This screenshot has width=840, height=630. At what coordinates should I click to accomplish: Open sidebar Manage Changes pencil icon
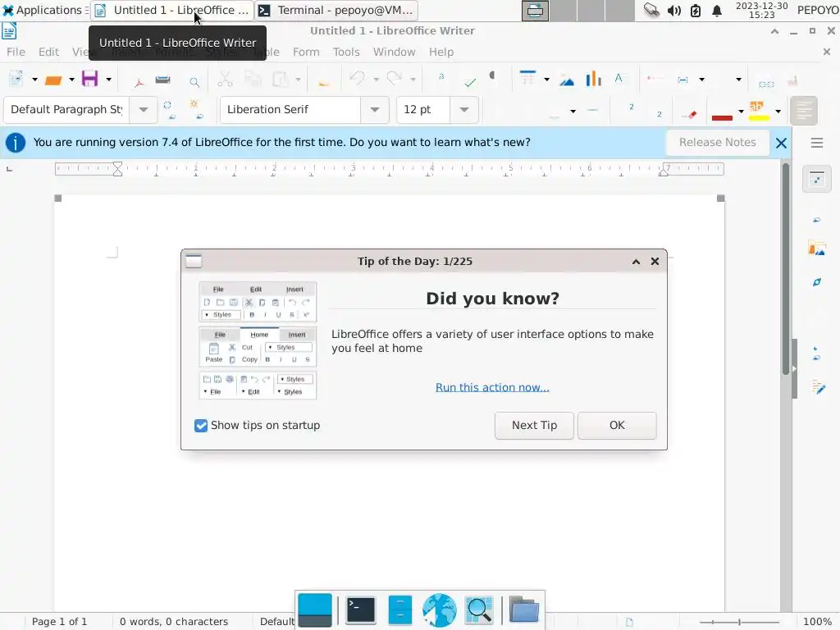click(x=818, y=387)
